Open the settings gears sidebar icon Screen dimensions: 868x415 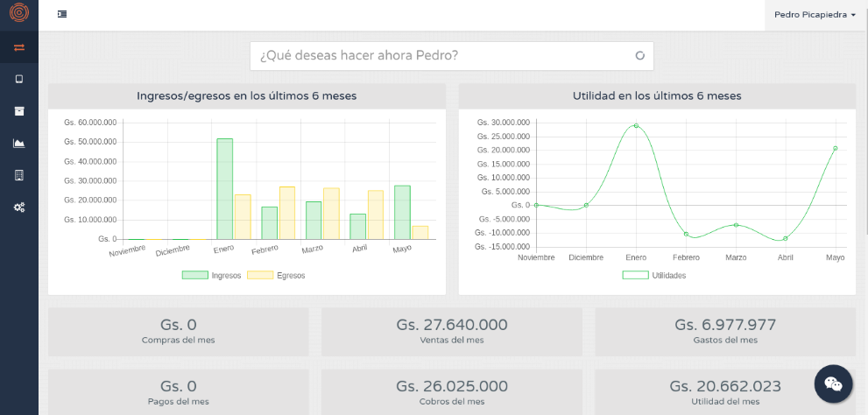coord(18,207)
